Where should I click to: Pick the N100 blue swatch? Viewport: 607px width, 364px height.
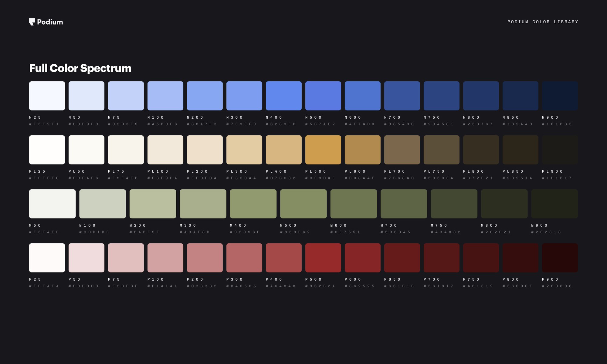[165, 96]
